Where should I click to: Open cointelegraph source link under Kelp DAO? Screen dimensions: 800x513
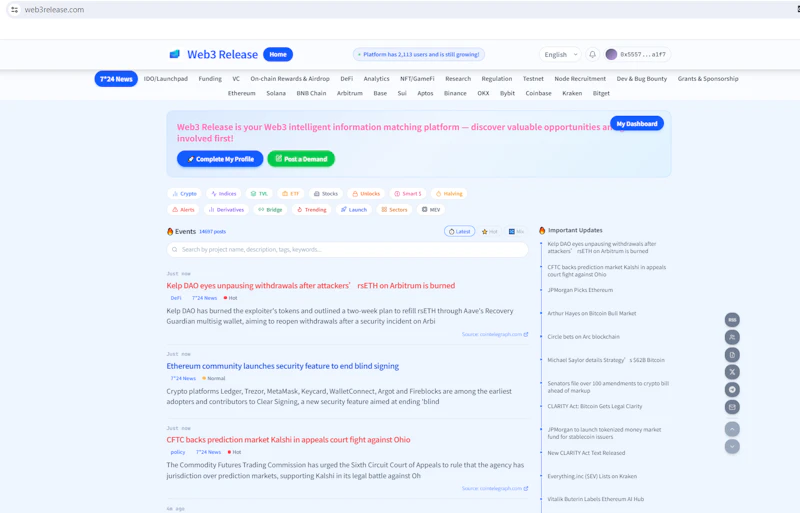click(495, 334)
